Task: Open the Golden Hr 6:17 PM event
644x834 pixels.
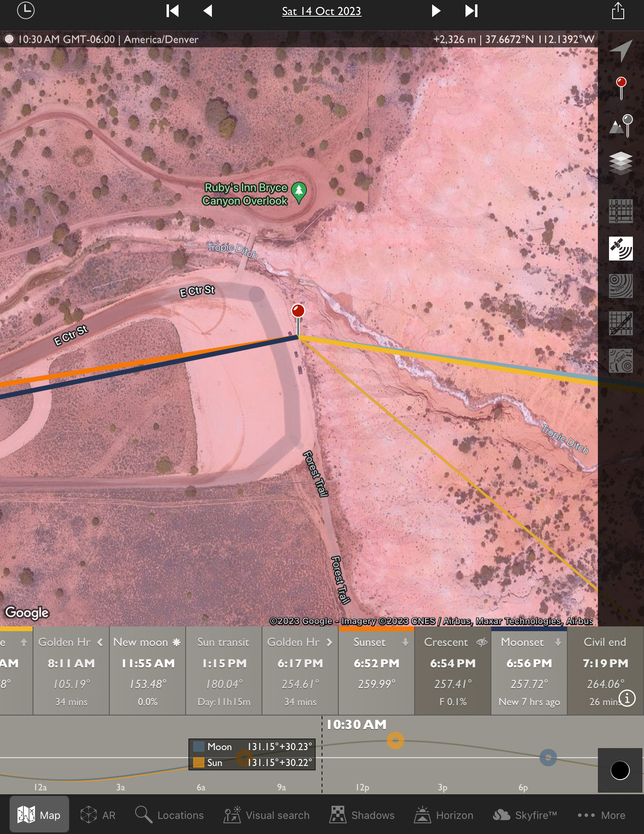Action: click(x=300, y=671)
